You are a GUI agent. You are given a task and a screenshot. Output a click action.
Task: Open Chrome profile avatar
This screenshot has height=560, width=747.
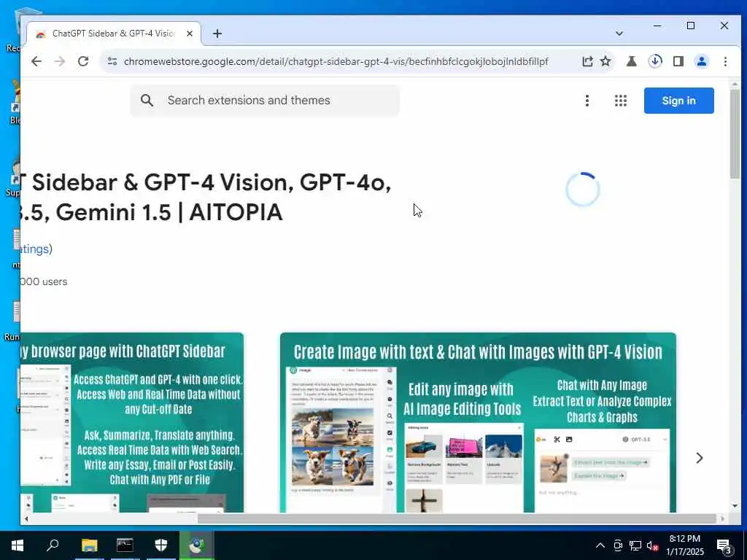pyautogui.click(x=702, y=61)
